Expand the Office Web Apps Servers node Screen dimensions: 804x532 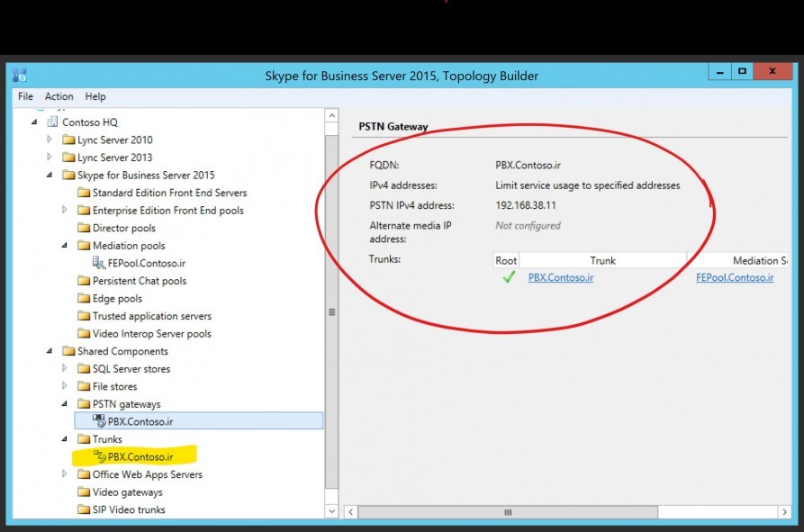64,473
